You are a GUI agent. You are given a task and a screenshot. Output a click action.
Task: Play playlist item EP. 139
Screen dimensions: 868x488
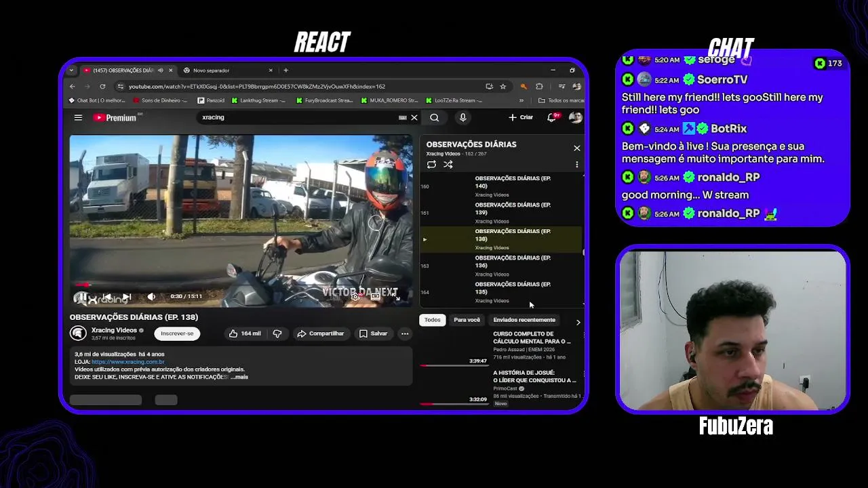[x=501, y=213]
